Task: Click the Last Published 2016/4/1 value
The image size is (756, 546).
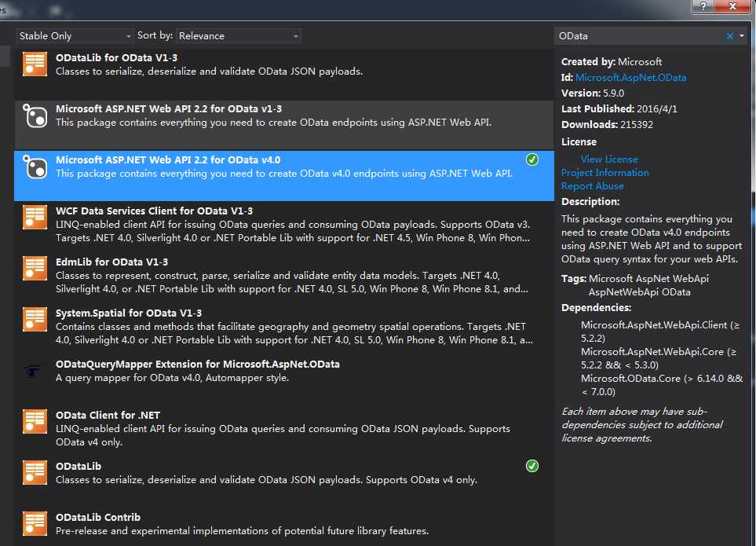Action: 656,109
